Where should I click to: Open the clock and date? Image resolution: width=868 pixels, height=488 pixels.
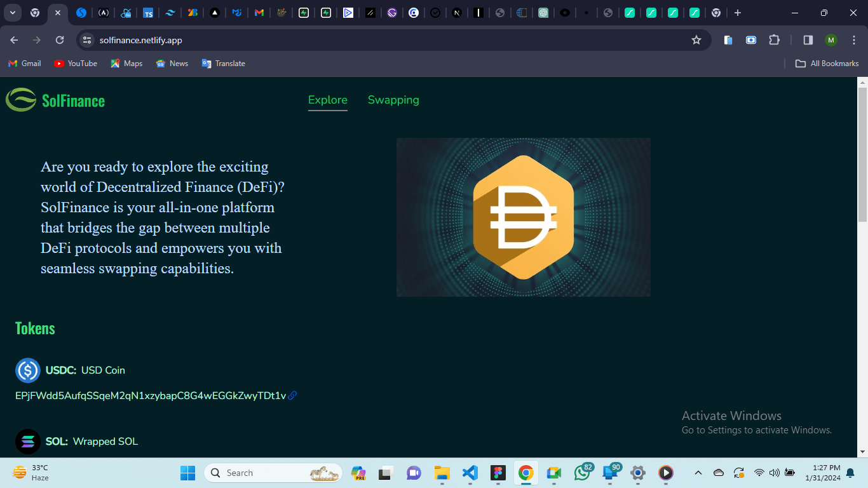click(822, 473)
